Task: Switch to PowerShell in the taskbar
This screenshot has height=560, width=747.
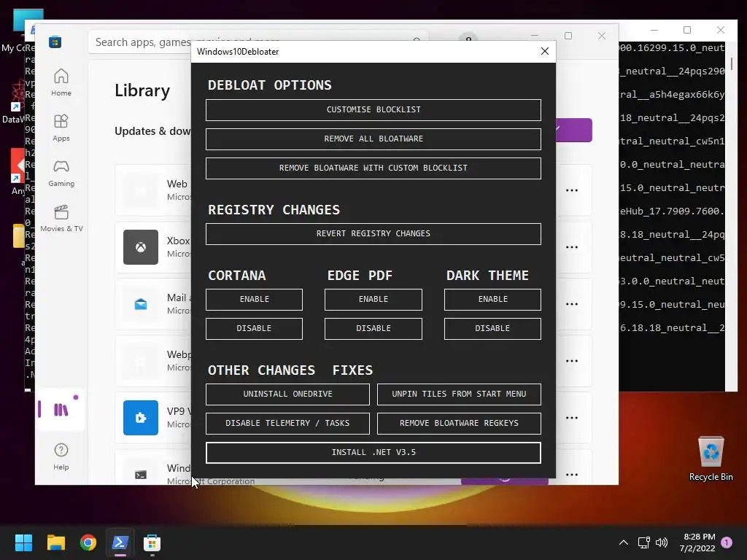Action: tap(120, 542)
